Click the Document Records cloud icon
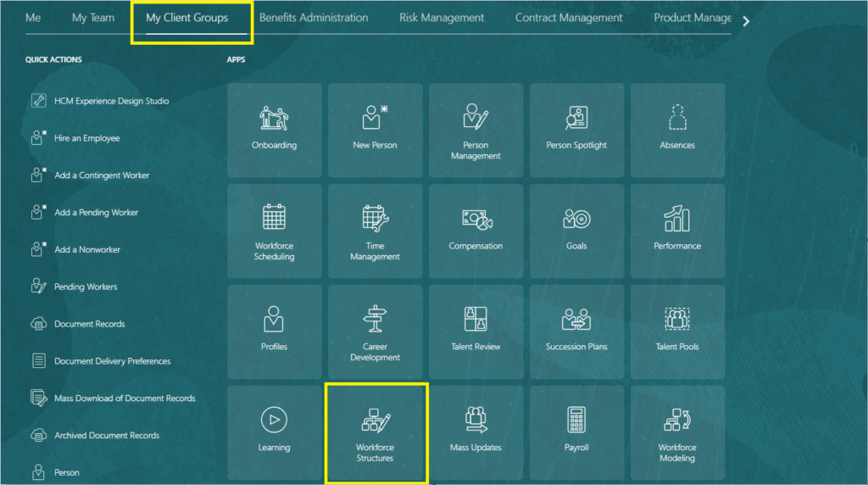The height and width of the screenshot is (485, 868). pos(38,323)
